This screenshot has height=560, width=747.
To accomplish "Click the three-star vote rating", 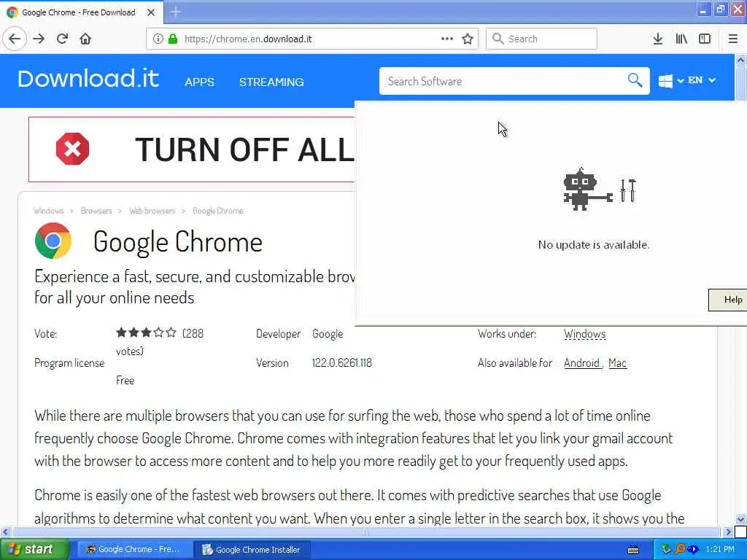I will 146,332.
